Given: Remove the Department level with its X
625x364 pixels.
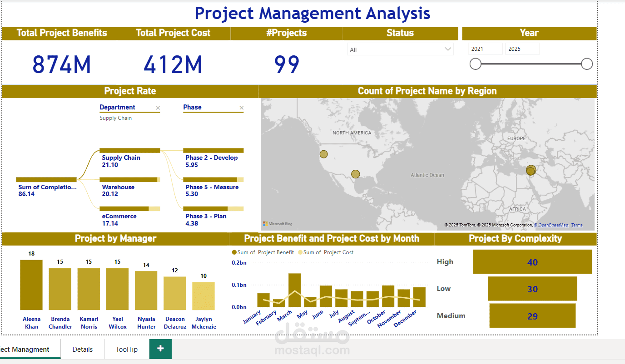Looking at the screenshot, I should (158, 108).
